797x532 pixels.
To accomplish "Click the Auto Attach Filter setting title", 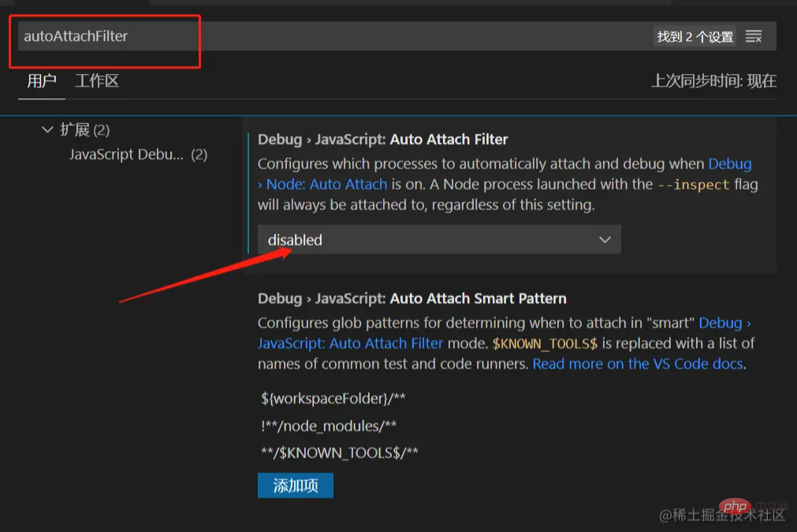I will click(x=382, y=140).
